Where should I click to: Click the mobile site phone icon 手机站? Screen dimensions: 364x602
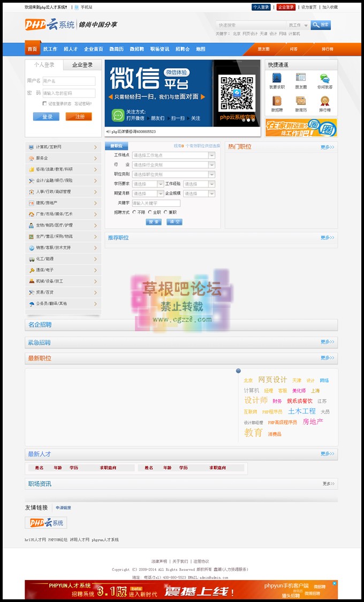click(77, 7)
